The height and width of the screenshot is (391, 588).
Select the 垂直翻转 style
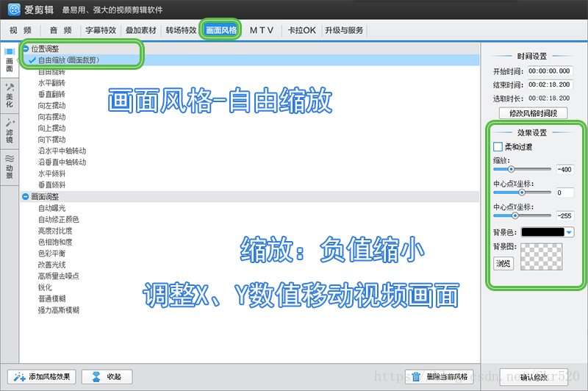[x=51, y=94]
